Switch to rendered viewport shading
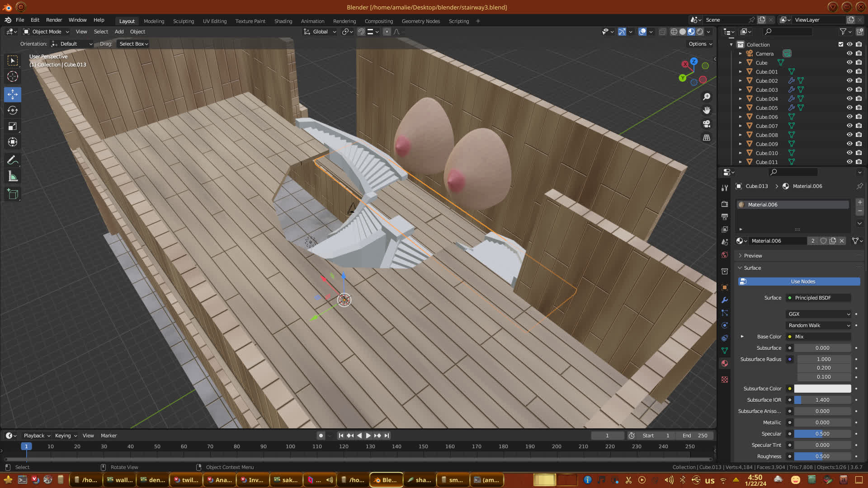This screenshot has height=488, width=868. point(700,32)
